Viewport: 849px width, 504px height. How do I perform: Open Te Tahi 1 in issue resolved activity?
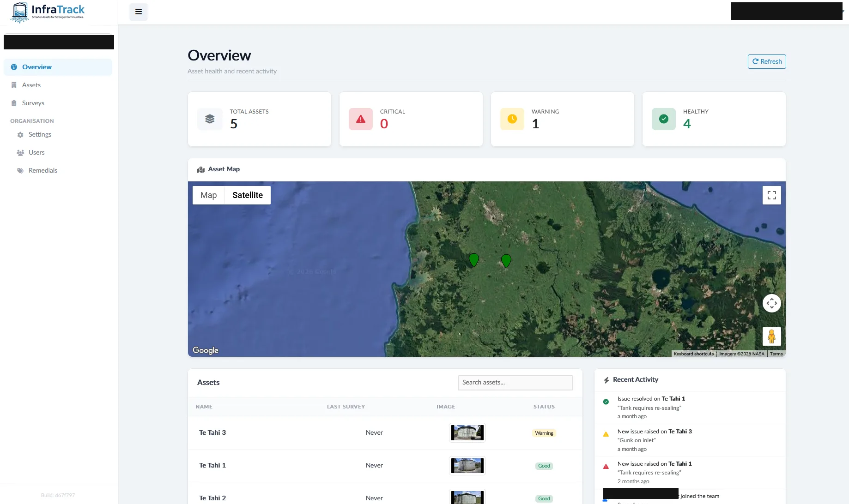[x=673, y=399]
